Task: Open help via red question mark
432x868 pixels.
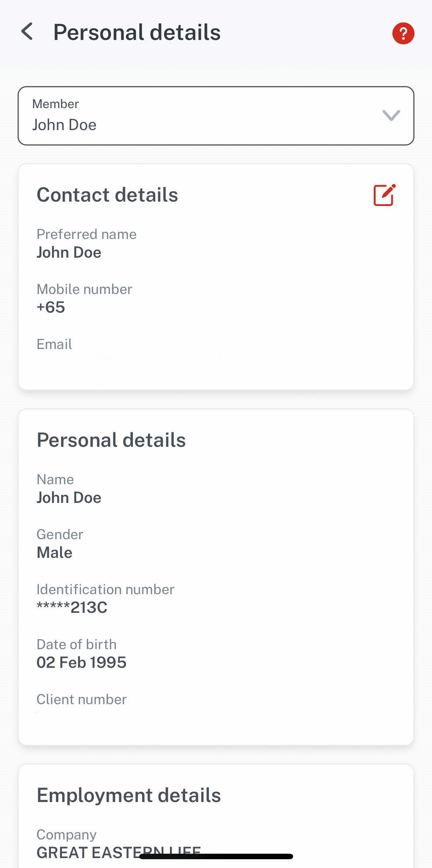Action: click(403, 33)
